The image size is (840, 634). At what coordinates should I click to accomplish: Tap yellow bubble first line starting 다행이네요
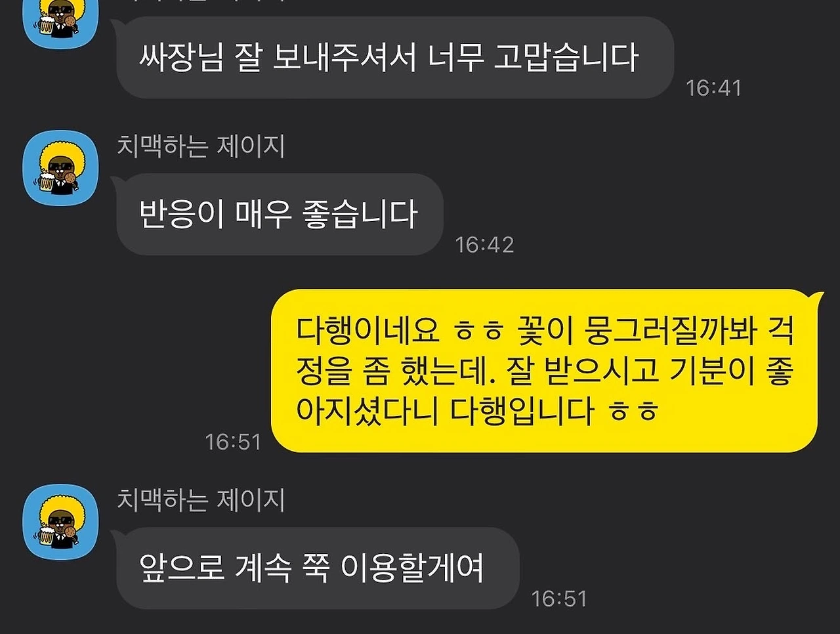(545, 331)
